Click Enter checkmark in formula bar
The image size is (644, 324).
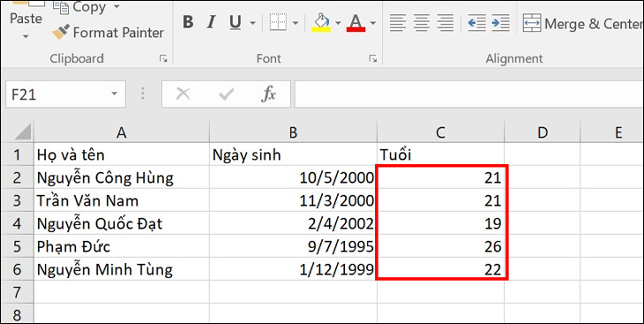(x=227, y=94)
